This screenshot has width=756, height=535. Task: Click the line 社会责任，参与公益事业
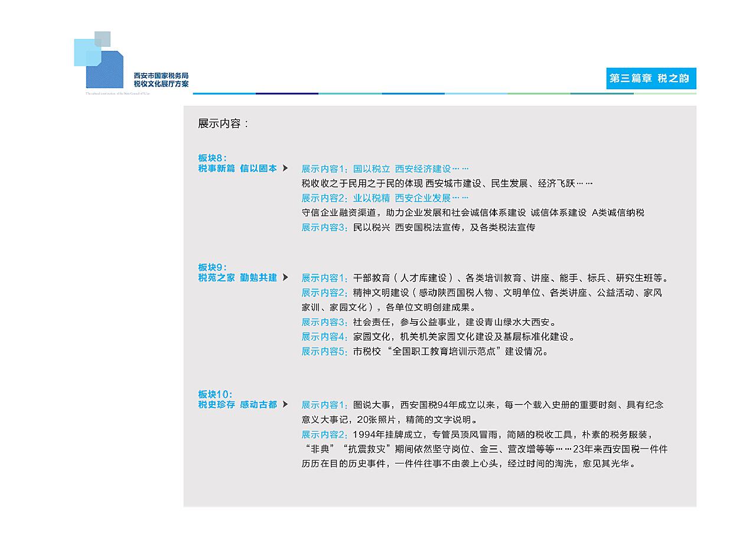(429, 322)
